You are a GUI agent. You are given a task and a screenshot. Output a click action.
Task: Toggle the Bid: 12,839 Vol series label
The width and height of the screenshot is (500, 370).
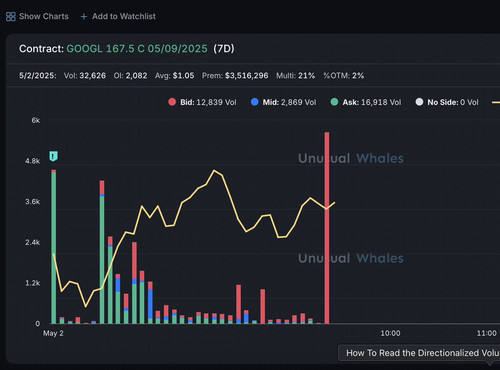(208, 102)
